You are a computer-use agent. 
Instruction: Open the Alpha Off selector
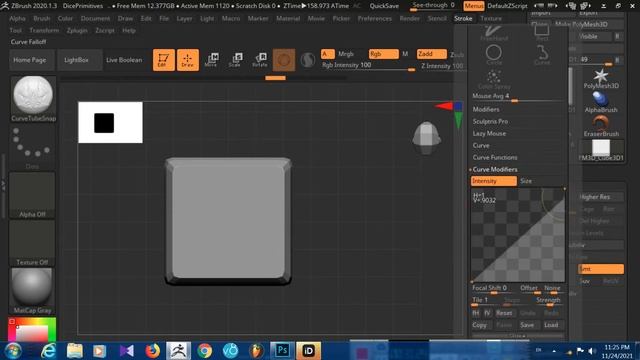pos(32,195)
